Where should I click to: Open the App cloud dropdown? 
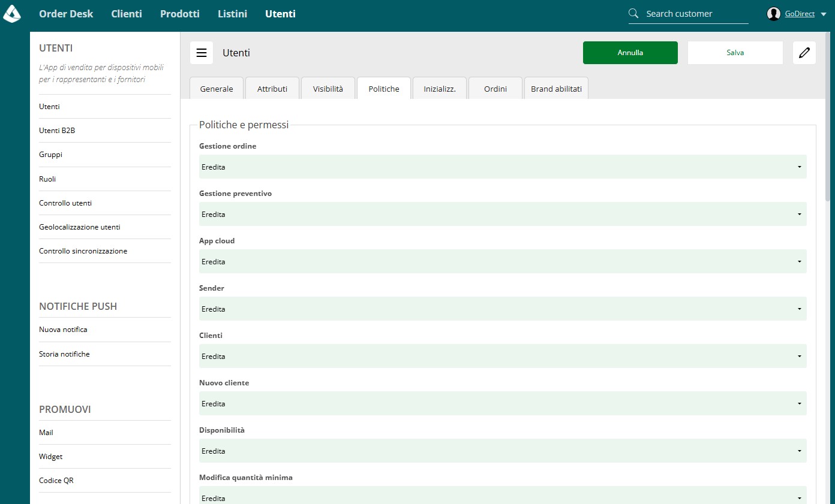(x=503, y=261)
